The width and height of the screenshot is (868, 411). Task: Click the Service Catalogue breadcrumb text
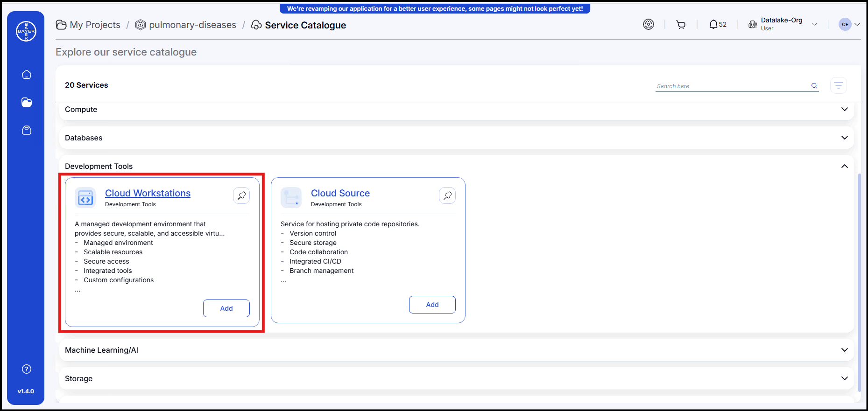click(x=305, y=25)
